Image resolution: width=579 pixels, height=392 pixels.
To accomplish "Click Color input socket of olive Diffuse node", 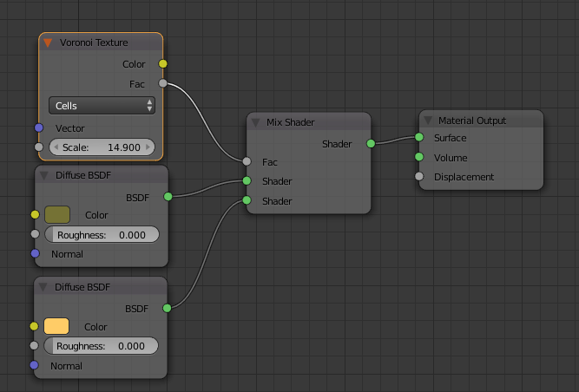I will (x=35, y=214).
